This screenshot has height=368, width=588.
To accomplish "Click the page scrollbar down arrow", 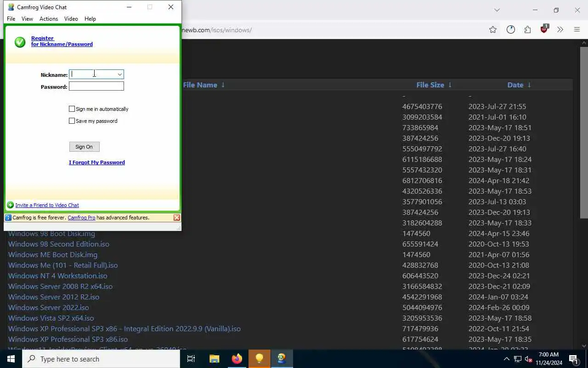I will tap(584, 345).
